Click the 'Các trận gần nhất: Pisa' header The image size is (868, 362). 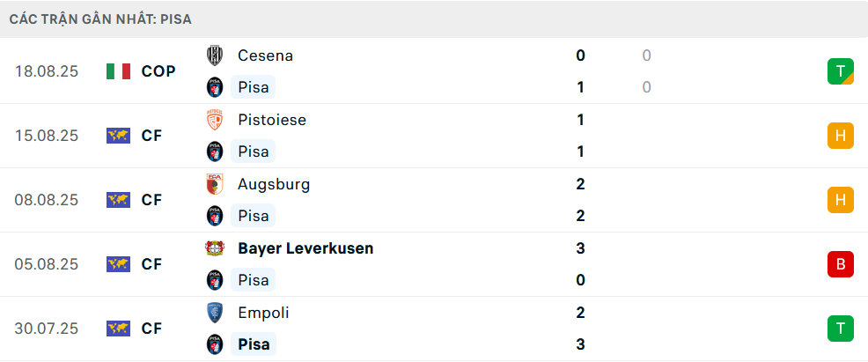click(x=101, y=18)
